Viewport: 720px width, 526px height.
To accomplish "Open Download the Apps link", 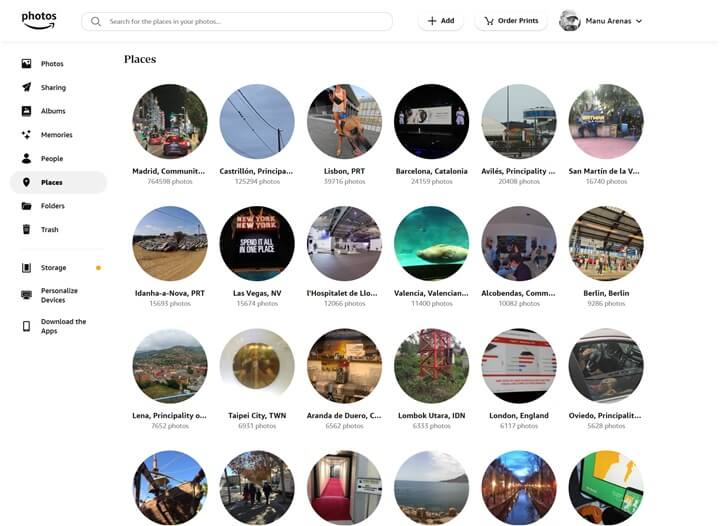I will [63, 326].
